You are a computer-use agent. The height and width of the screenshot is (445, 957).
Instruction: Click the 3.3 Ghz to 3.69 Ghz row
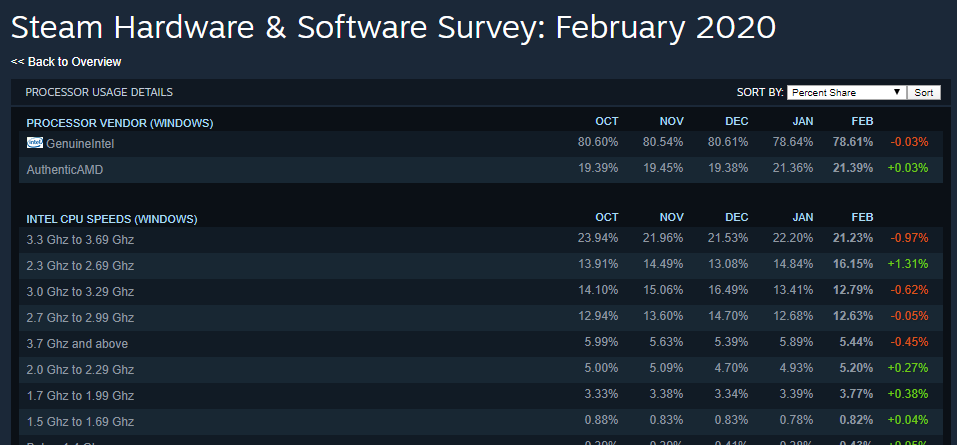[80, 240]
